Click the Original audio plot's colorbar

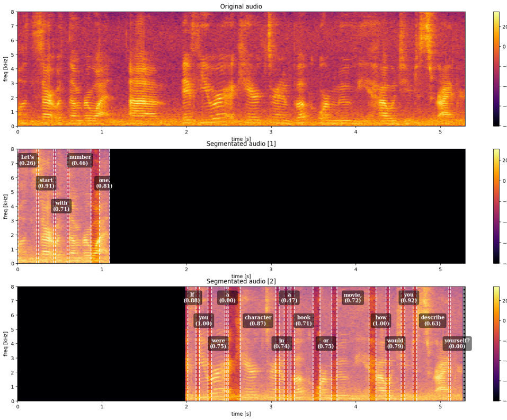point(496,69)
